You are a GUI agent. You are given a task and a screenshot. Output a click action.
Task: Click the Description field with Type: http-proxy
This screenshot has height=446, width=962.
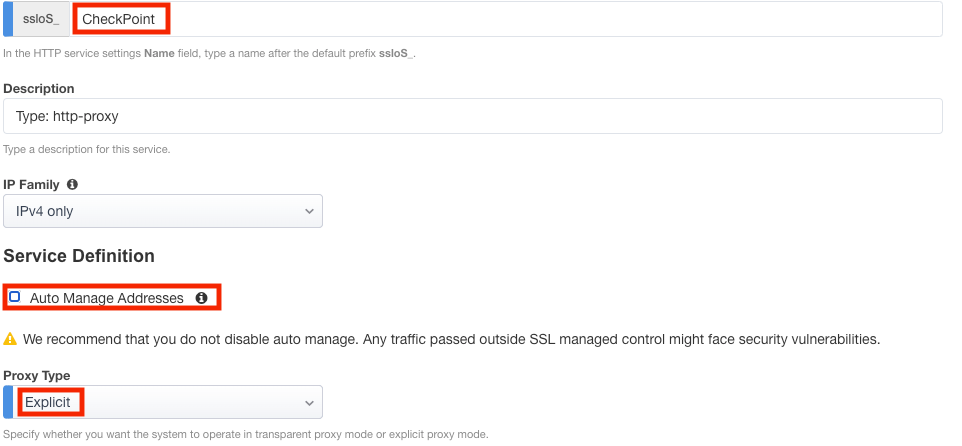(x=472, y=116)
